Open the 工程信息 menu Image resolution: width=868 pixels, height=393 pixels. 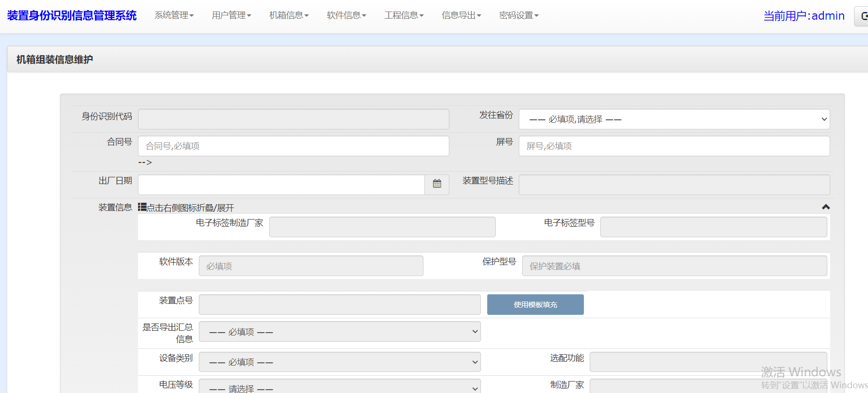[404, 15]
